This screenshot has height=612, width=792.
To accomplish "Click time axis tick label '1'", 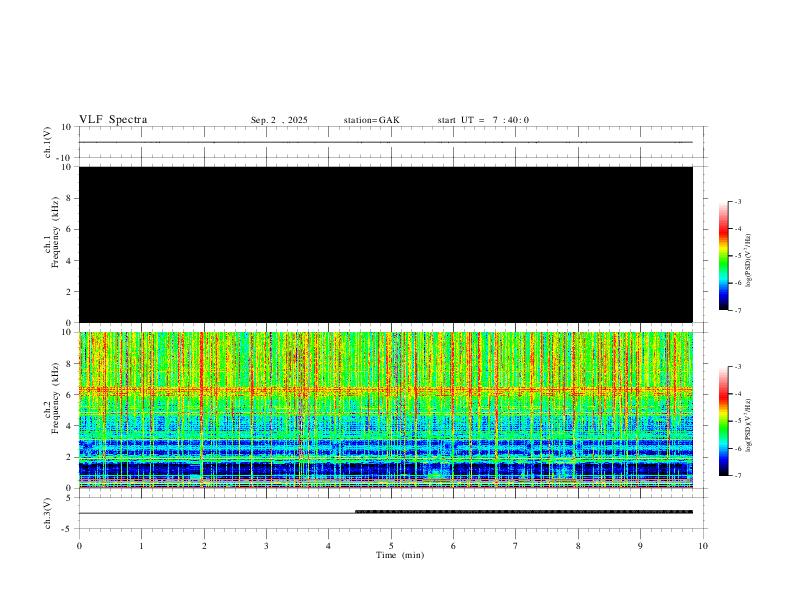I will point(141,546).
